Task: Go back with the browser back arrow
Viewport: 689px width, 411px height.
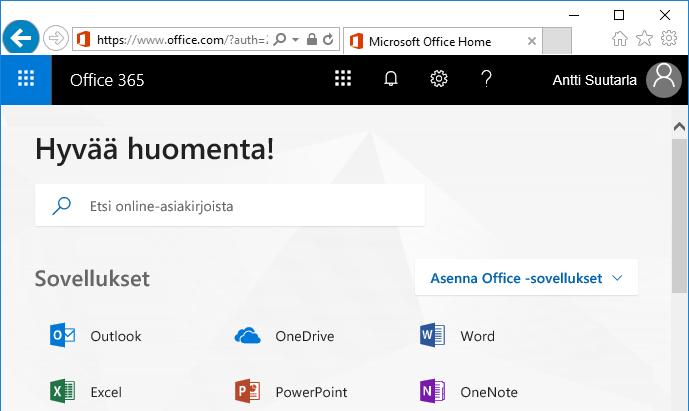Action: click(x=21, y=38)
